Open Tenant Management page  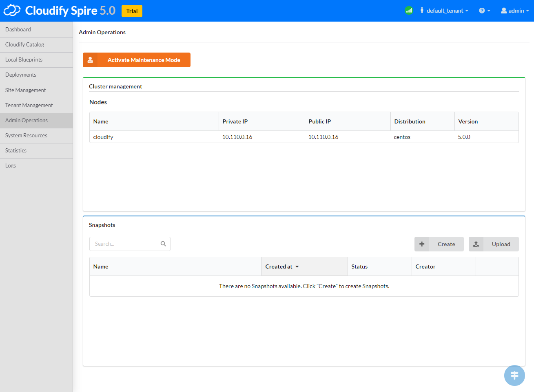(36, 106)
